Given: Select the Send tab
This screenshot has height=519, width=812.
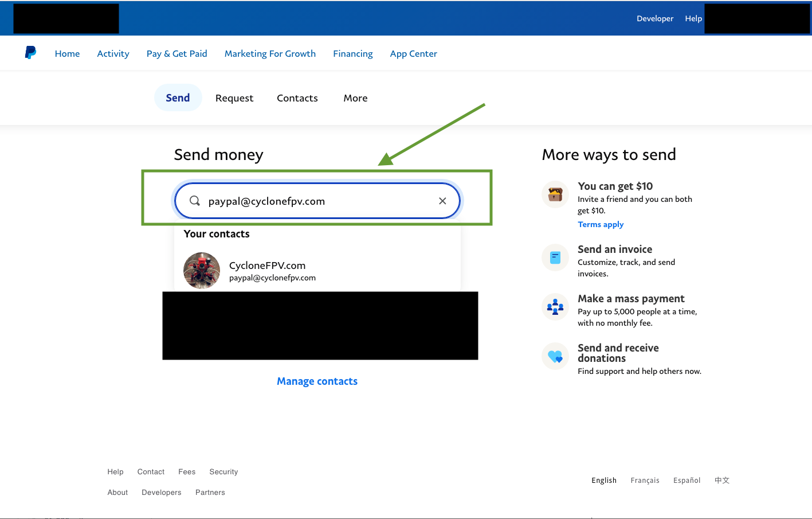Looking at the screenshot, I should 178,97.
